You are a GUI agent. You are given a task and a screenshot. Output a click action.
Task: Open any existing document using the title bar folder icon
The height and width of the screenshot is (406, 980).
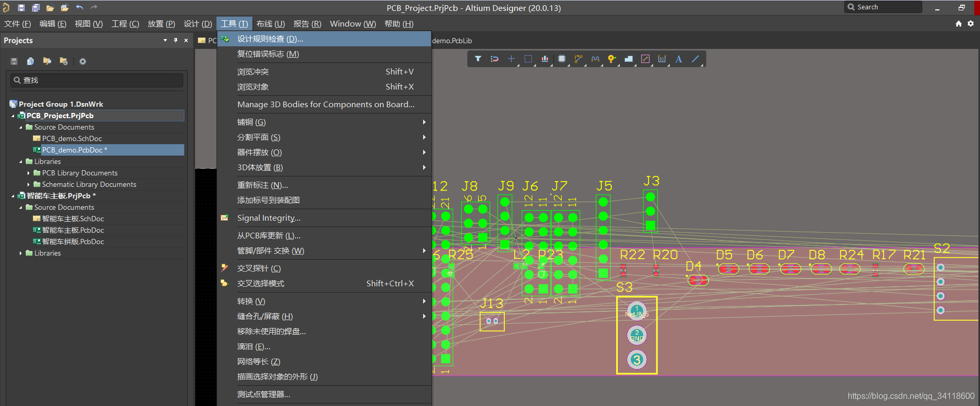50,8
